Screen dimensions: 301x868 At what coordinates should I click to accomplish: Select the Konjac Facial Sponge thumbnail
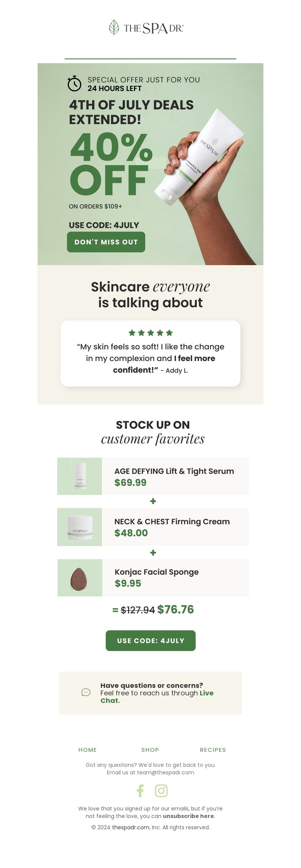pyautogui.click(x=80, y=578)
